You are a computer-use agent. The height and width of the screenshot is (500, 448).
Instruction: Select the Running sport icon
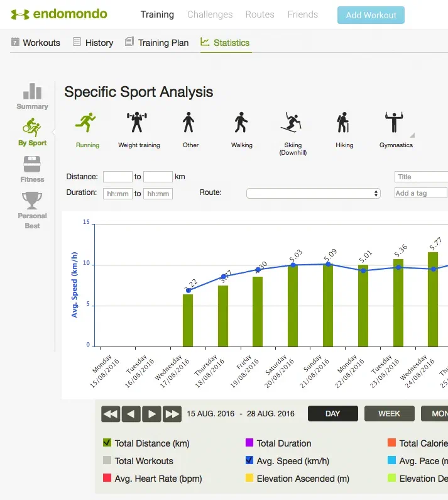86,123
